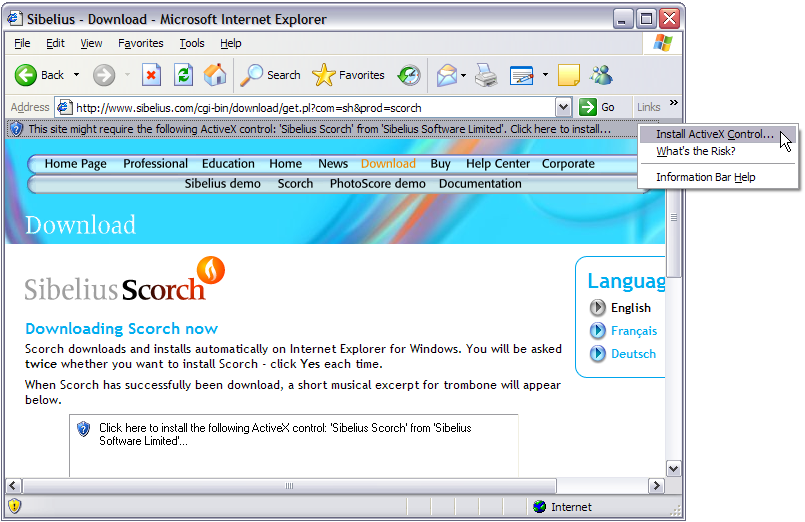This screenshot has height=522, width=805.
Task: Click the horizontal scroll right arrow
Action: [x=656, y=486]
